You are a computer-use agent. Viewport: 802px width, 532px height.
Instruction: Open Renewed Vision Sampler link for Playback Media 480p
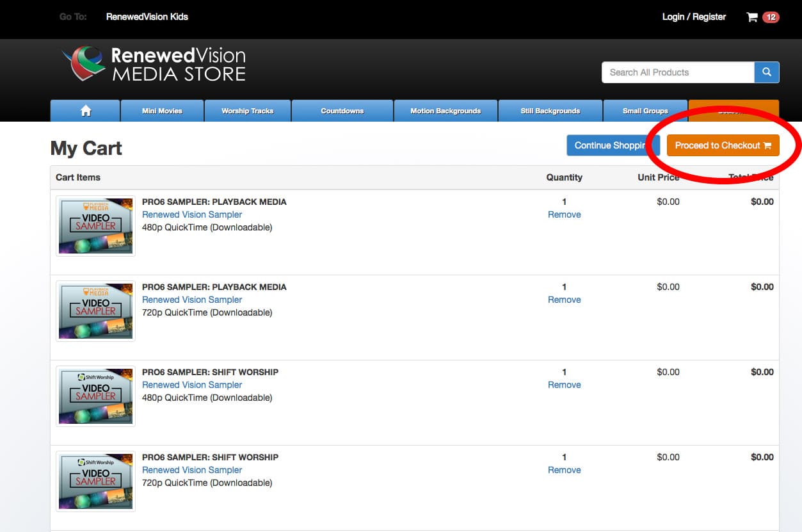192,214
